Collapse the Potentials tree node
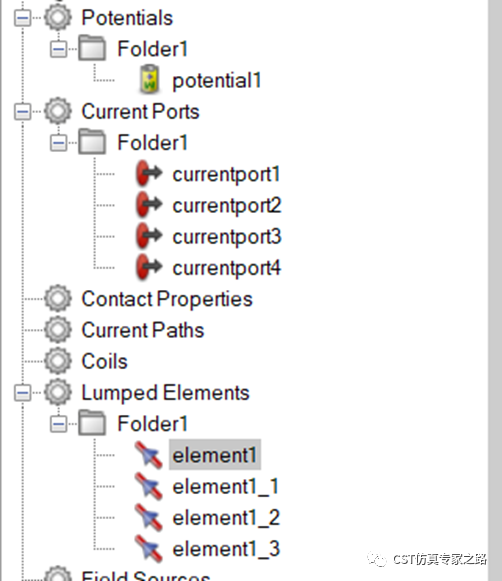This screenshot has height=581, width=502. point(22,18)
